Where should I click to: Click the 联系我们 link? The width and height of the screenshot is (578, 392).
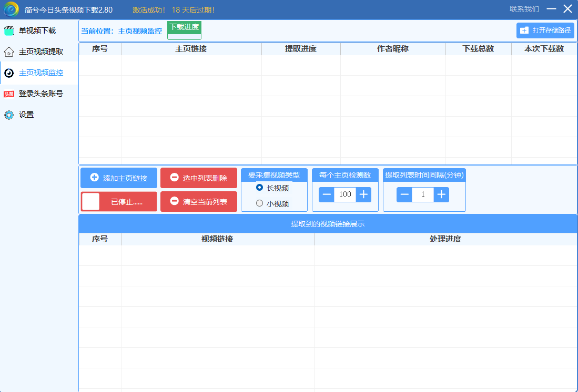tap(524, 9)
